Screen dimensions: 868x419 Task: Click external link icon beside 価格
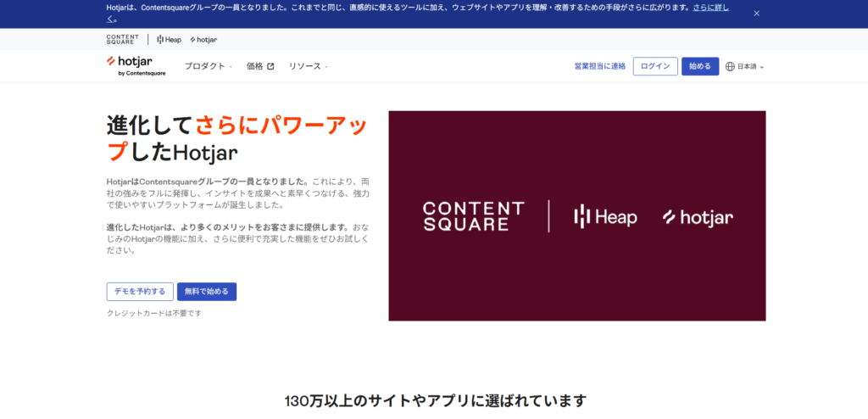[270, 66]
